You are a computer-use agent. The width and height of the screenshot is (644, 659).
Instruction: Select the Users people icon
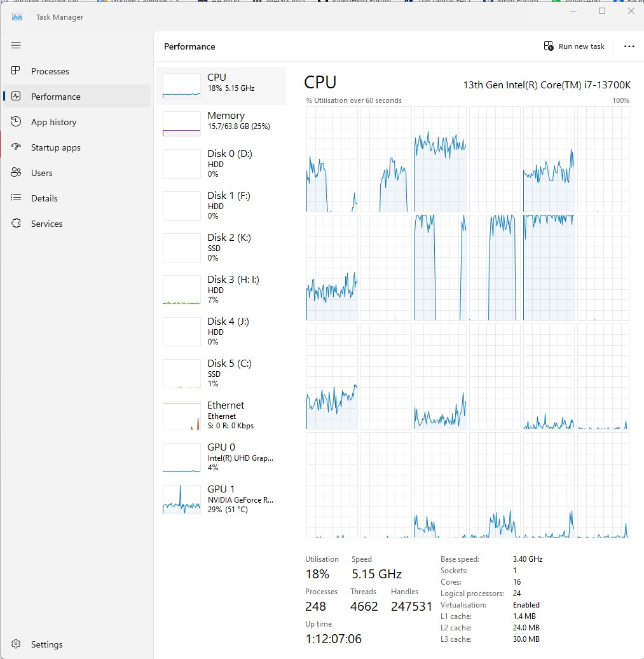17,173
